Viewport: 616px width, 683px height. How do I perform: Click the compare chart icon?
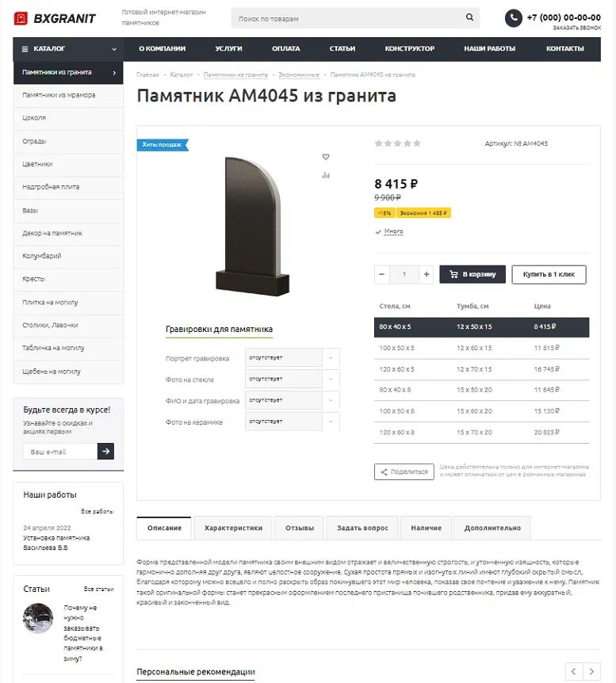[x=326, y=175]
